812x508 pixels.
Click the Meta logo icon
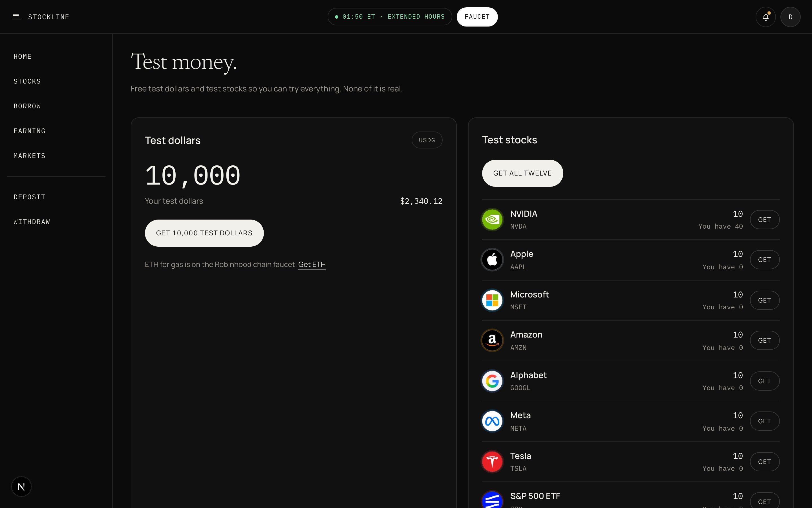click(492, 421)
